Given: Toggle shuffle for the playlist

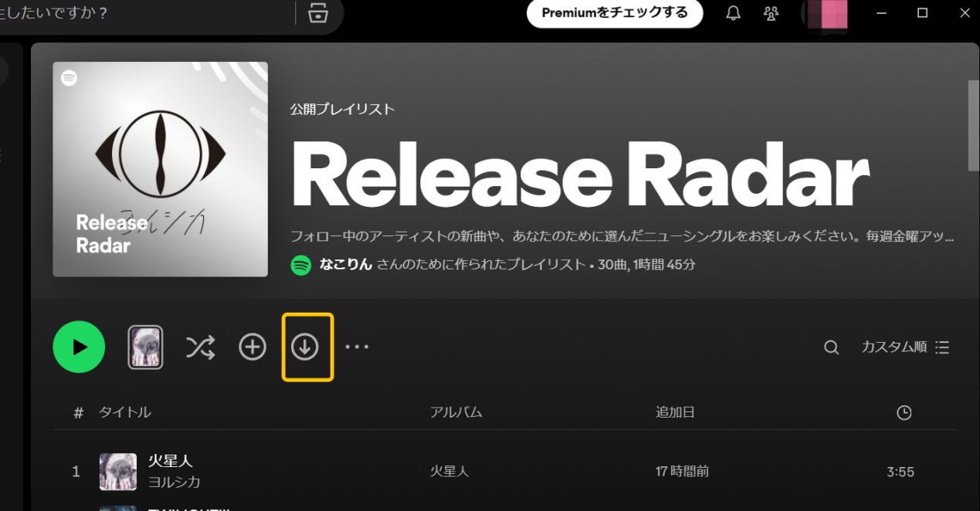Looking at the screenshot, I should pyautogui.click(x=200, y=348).
